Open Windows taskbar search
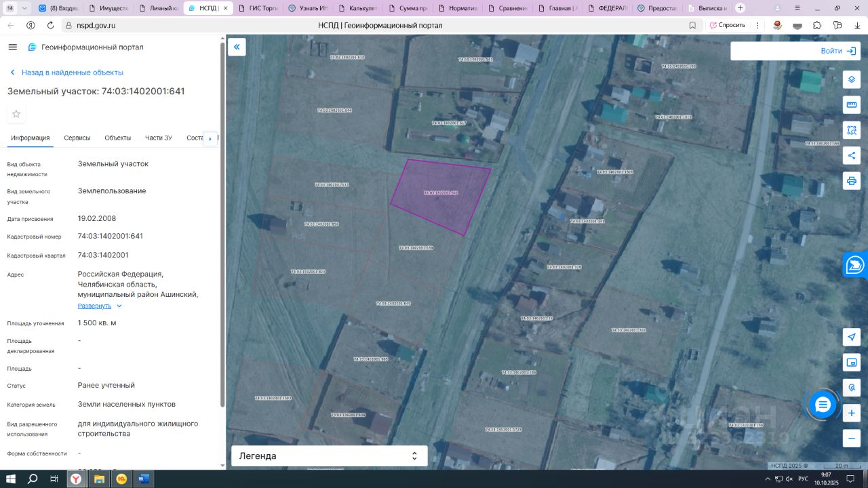 [33, 479]
